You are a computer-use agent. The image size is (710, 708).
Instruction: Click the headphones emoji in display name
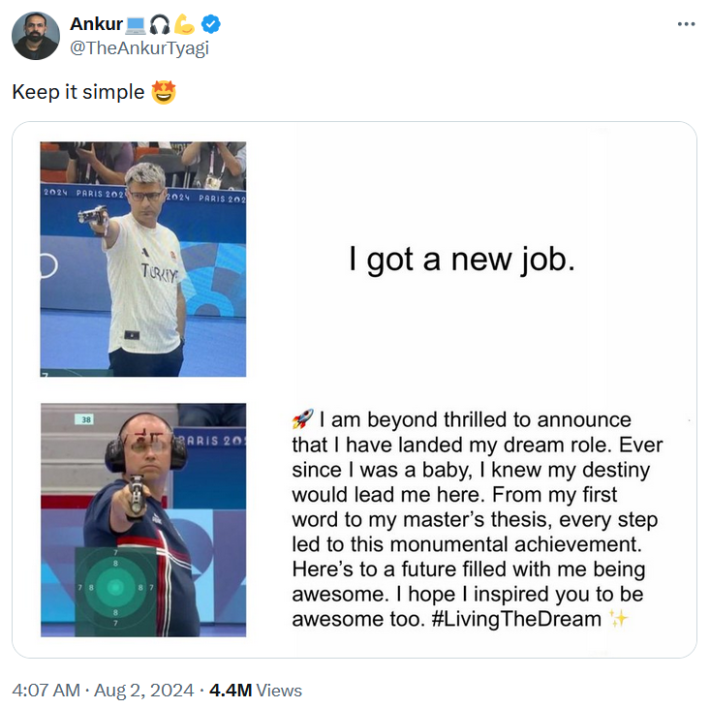160,24
